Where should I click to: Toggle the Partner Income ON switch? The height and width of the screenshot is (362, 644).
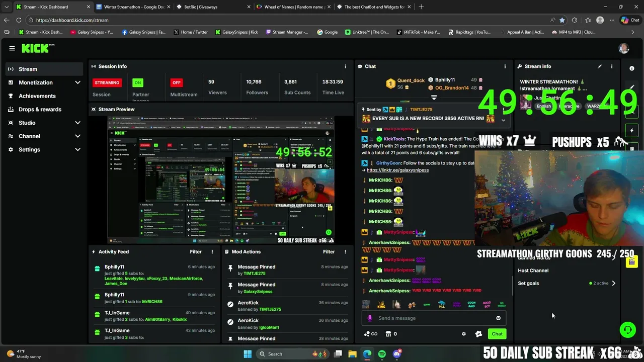137,82
